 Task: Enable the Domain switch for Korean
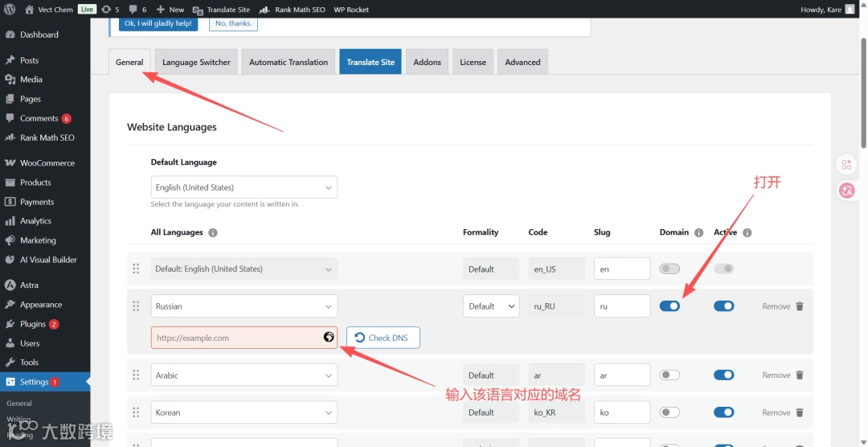[x=669, y=412]
